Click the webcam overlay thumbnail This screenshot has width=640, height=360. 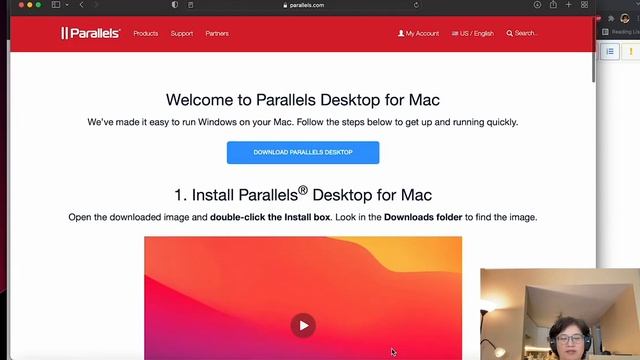pyautogui.click(x=560, y=314)
